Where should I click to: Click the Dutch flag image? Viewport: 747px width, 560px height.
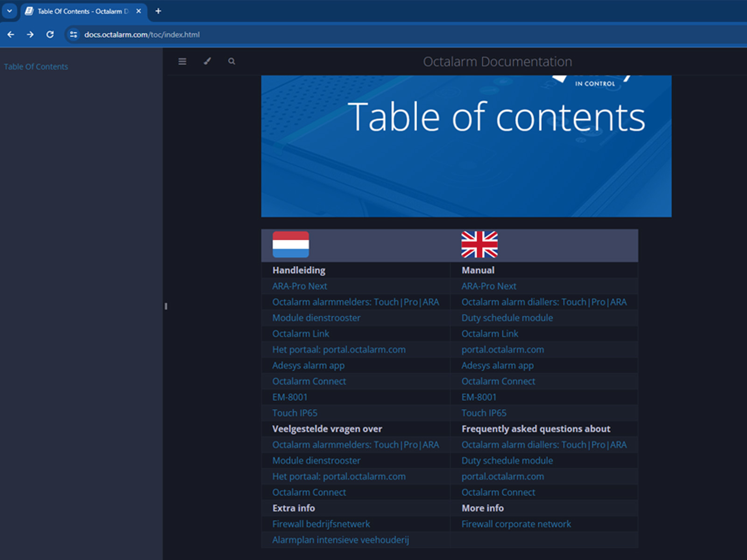click(x=291, y=245)
